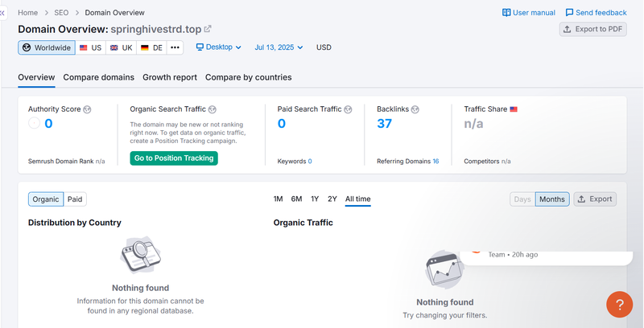Click the globe icon next to Paid Search Traffic
Viewport: 644px width, 328px height.
pyautogui.click(x=348, y=109)
